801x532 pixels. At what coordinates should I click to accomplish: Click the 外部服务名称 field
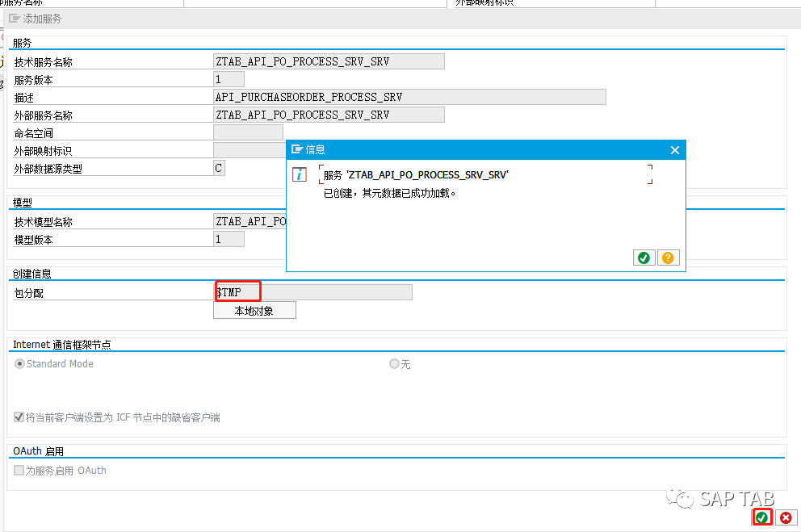(329, 115)
